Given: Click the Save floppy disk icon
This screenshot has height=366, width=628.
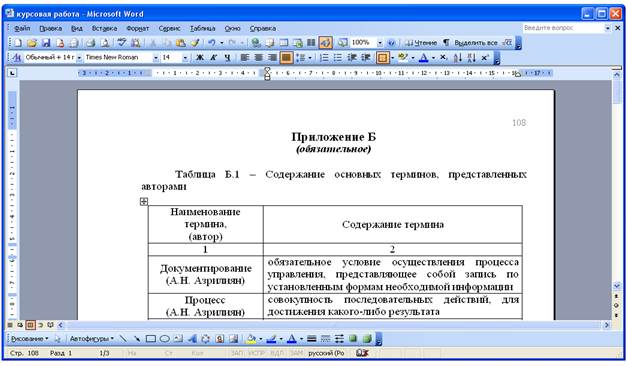Looking at the screenshot, I should point(46,43).
